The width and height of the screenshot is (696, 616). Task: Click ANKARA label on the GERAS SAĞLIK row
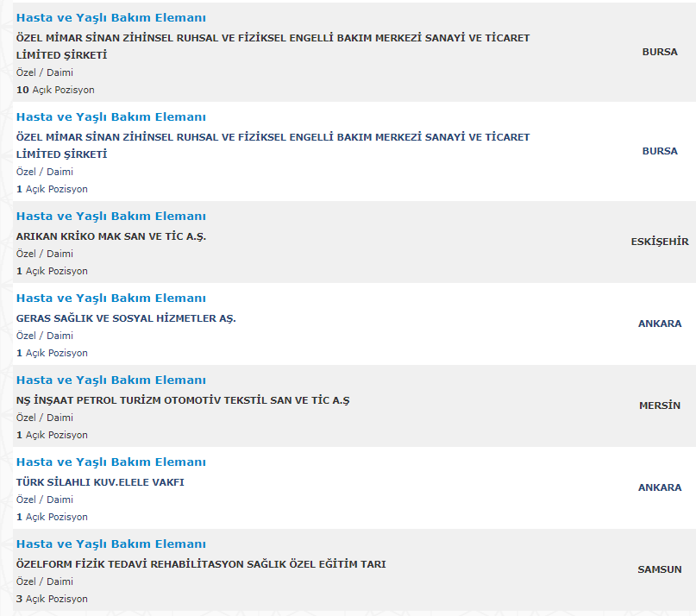pos(660,324)
